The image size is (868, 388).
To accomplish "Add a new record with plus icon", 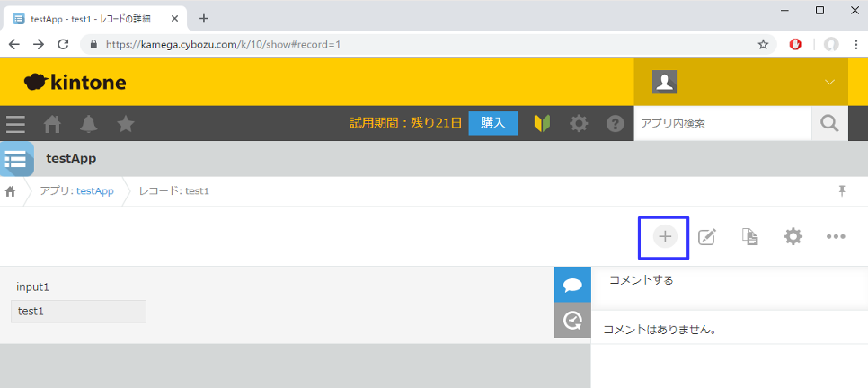I will (x=665, y=237).
